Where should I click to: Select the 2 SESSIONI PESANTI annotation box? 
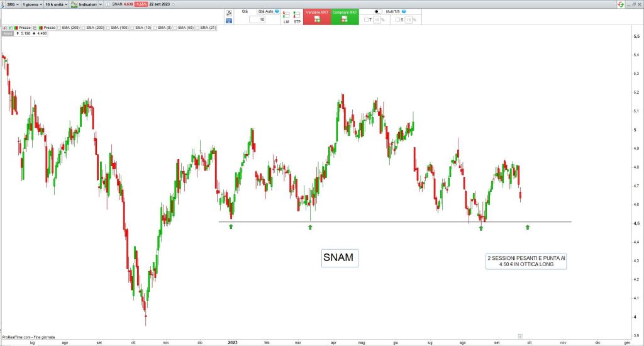(526, 261)
